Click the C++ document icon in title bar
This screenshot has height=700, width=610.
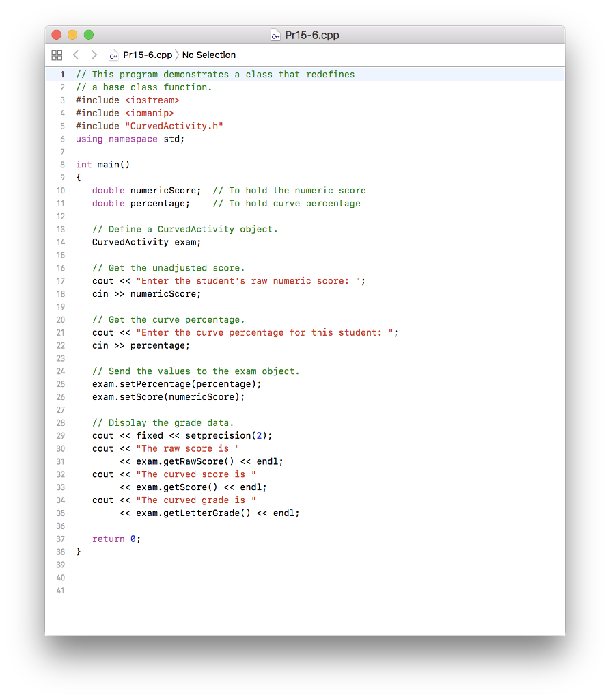[275, 34]
